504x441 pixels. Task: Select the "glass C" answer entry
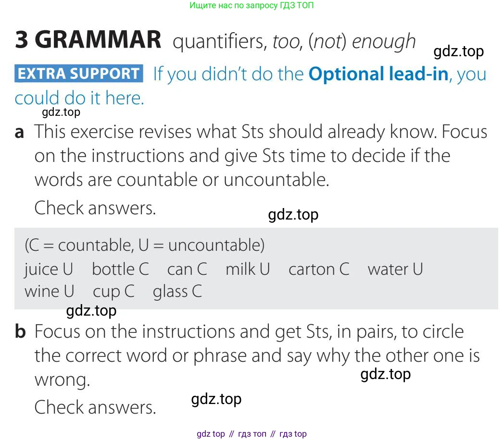[177, 291]
